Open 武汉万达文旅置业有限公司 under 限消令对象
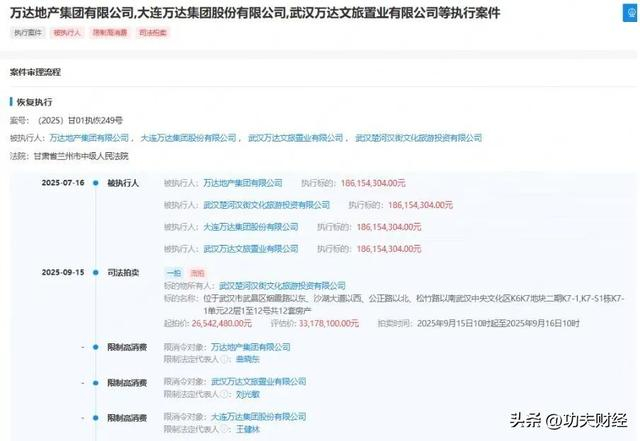Image resolution: width=640 pixels, height=441 pixels. coord(258,382)
